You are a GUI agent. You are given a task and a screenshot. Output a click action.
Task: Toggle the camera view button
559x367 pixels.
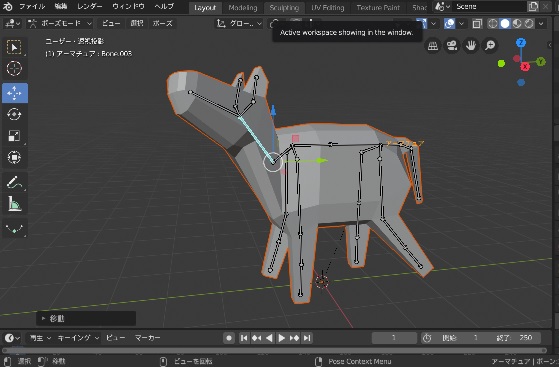click(452, 46)
